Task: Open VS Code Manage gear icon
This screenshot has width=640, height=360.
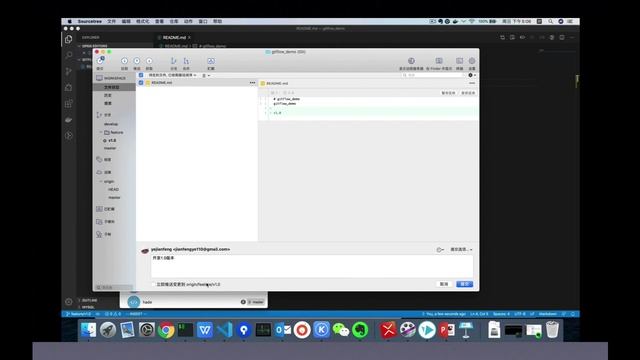Action: point(69,302)
